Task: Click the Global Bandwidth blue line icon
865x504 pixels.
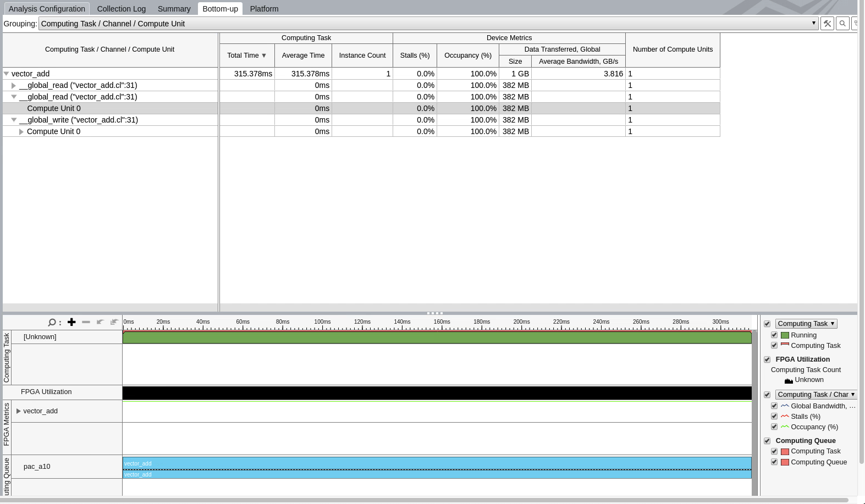Action: pos(785,406)
